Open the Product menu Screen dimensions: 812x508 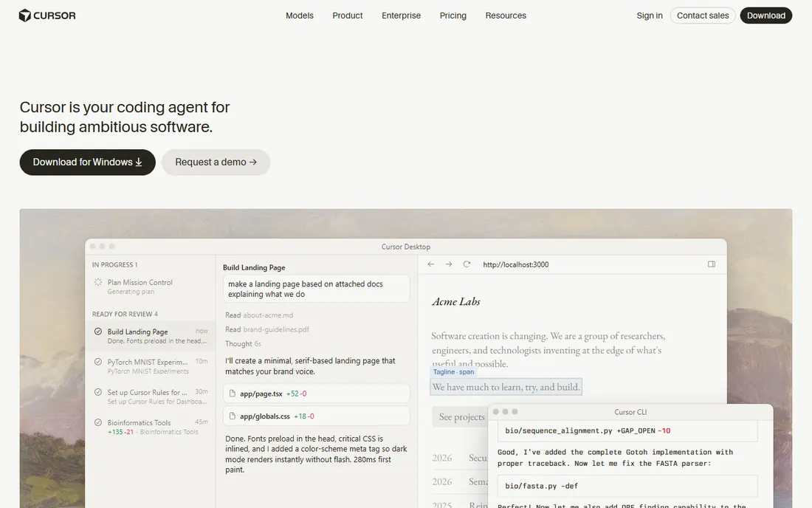coord(348,16)
